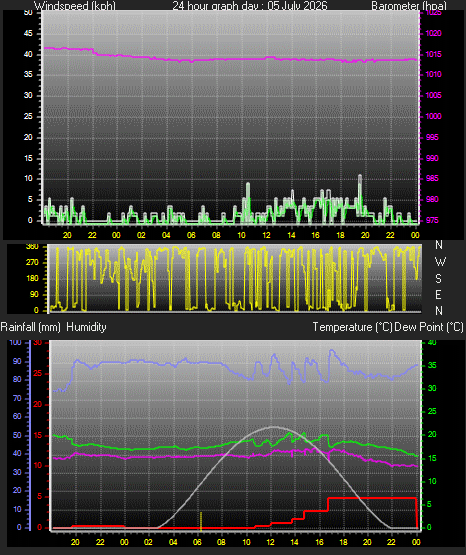Click barometer axis value 1015
This screenshot has height=555, width=466.
[x=433, y=54]
